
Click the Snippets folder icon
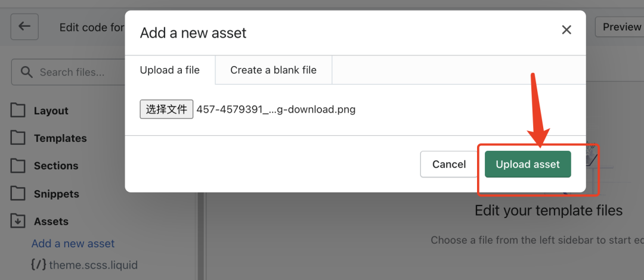pyautogui.click(x=18, y=194)
